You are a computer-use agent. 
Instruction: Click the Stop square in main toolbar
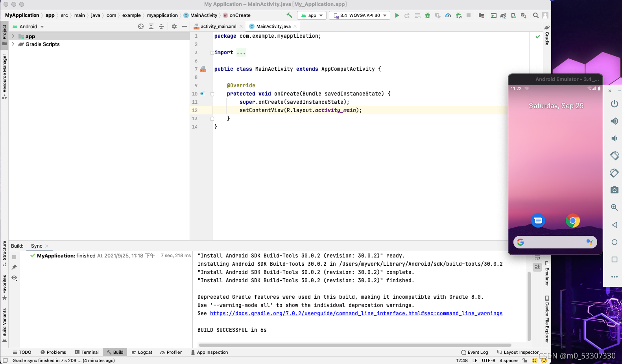[x=469, y=15]
